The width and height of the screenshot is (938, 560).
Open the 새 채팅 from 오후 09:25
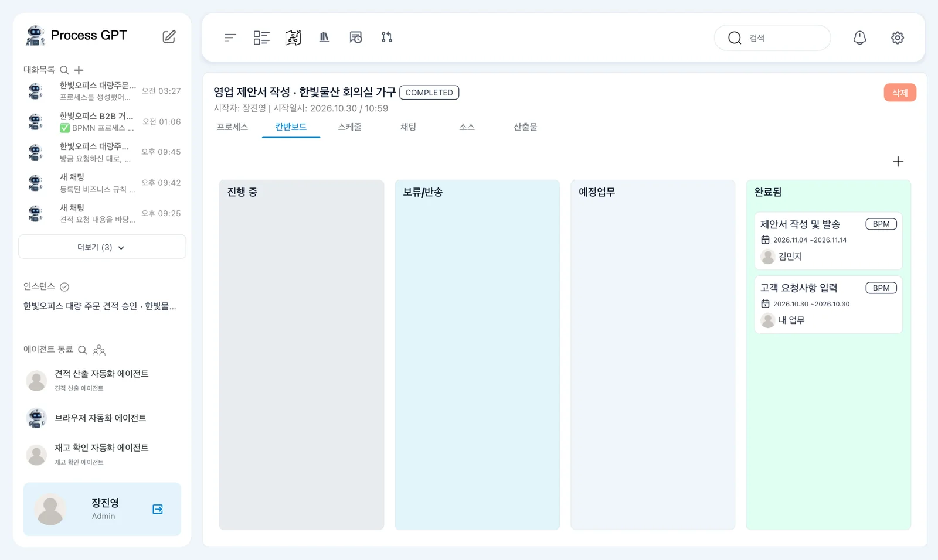[102, 213]
